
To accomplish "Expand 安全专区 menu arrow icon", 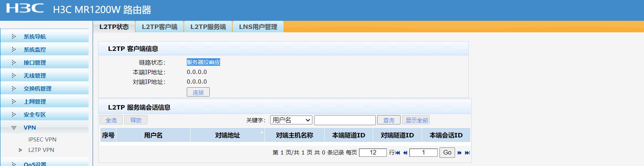I will 14,114.
